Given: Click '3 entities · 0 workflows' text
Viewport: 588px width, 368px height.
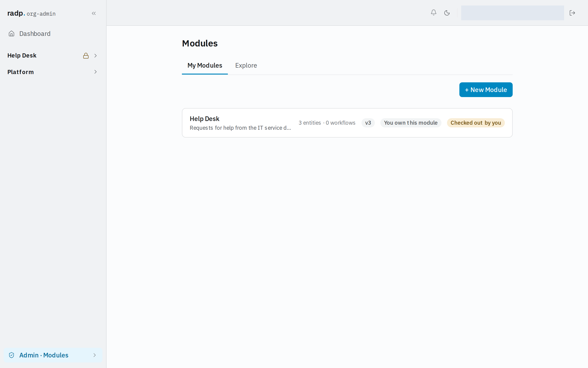Looking at the screenshot, I should click(327, 123).
